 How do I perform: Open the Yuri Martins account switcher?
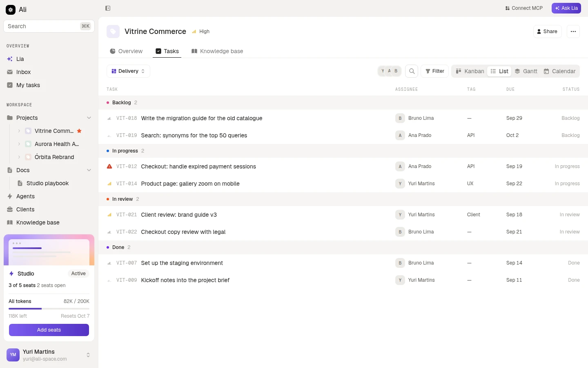click(49, 355)
